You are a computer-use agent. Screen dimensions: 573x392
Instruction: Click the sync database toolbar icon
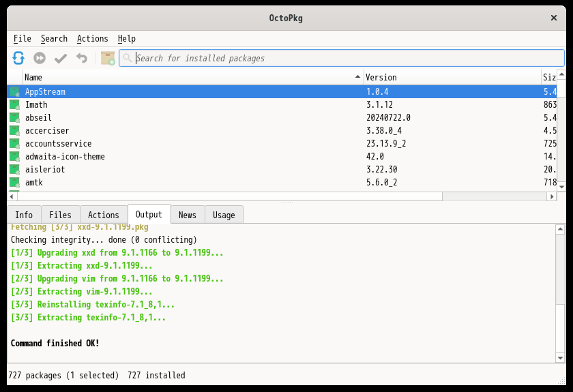click(18, 58)
